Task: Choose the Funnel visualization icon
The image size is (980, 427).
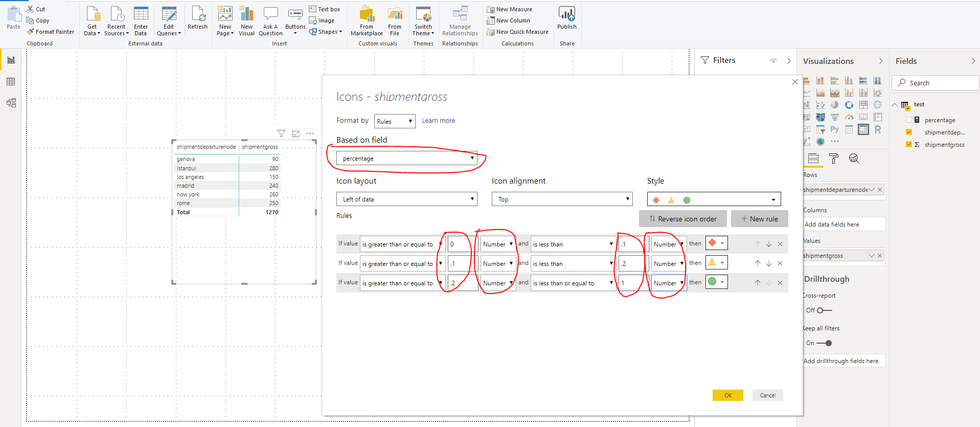Action: tap(834, 117)
